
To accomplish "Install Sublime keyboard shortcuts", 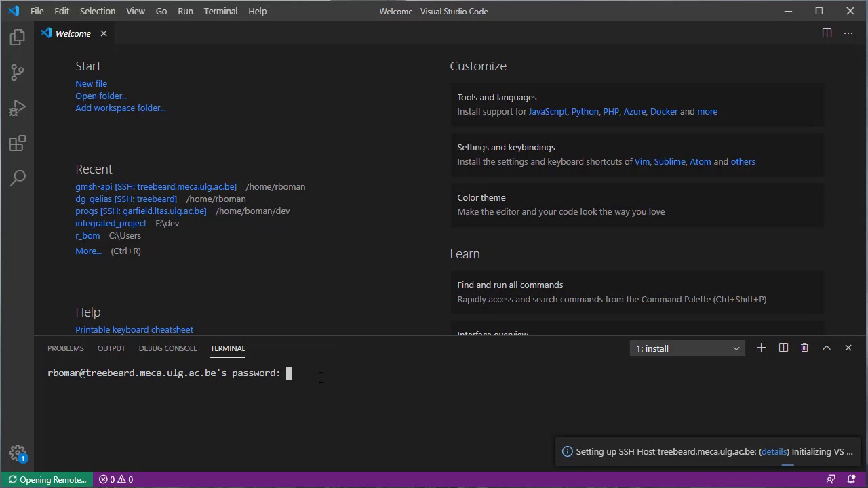I will tap(669, 161).
